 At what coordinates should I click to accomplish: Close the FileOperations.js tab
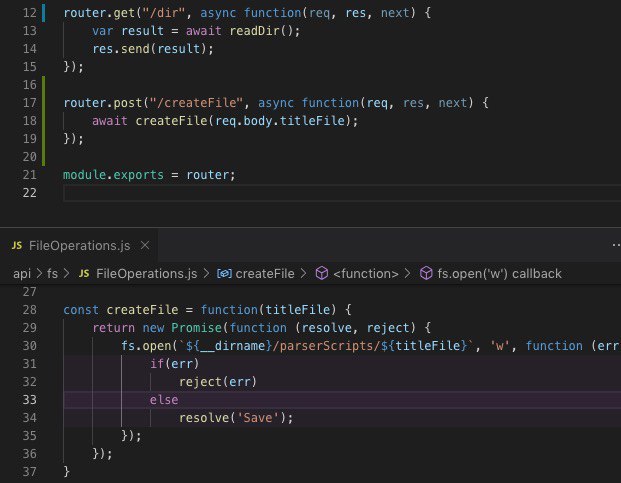(x=145, y=245)
